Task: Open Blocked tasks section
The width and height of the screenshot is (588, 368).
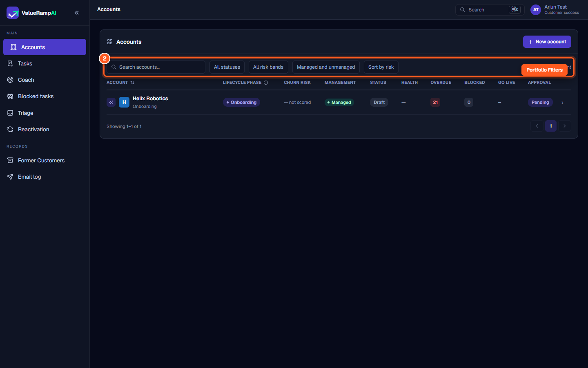Action: tap(45, 96)
